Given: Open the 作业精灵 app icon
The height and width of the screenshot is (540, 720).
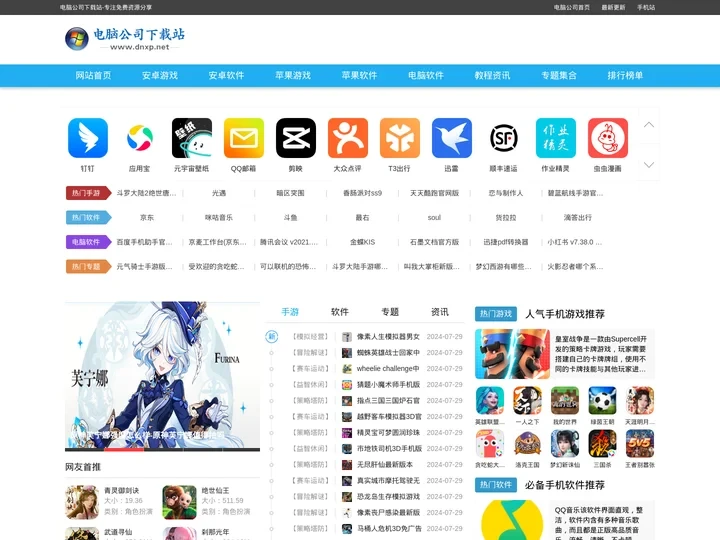Looking at the screenshot, I should (556, 138).
